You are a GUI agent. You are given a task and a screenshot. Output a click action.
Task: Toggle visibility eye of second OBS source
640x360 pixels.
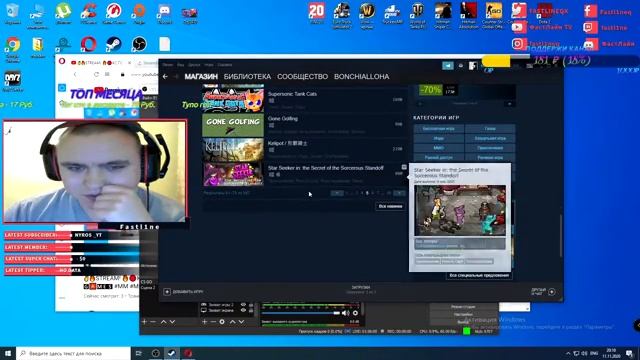pos(243,311)
